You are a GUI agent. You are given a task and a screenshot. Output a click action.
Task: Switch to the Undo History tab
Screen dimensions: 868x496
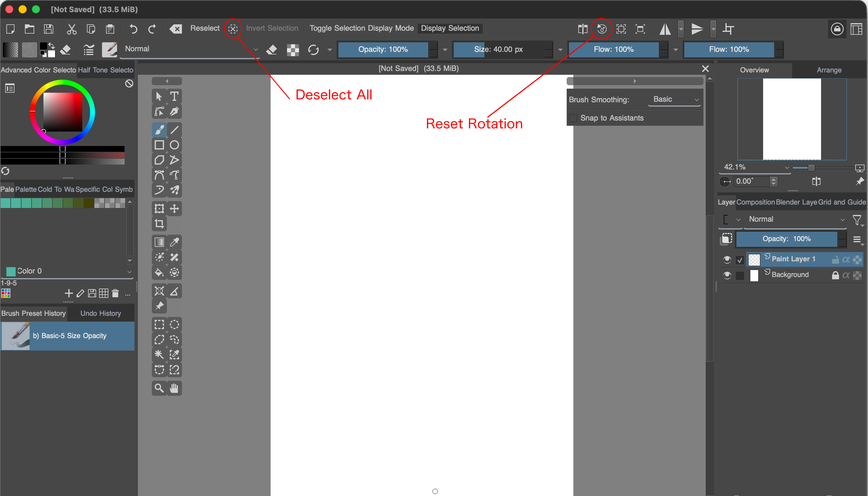click(x=101, y=313)
